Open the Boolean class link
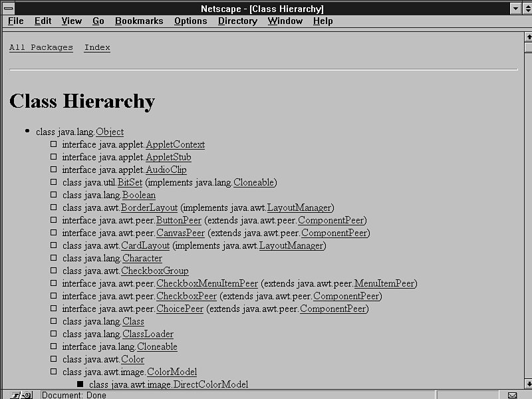This screenshot has width=532, height=399. (x=139, y=196)
